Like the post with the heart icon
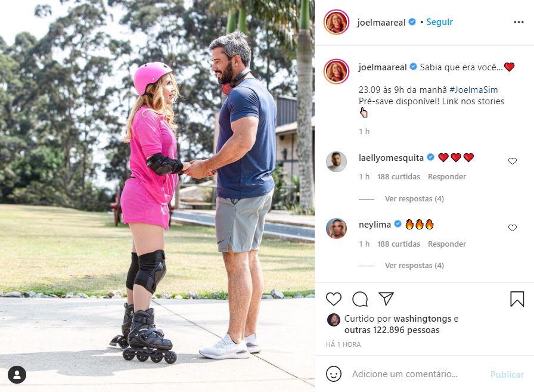The image size is (534, 392). 333,298
